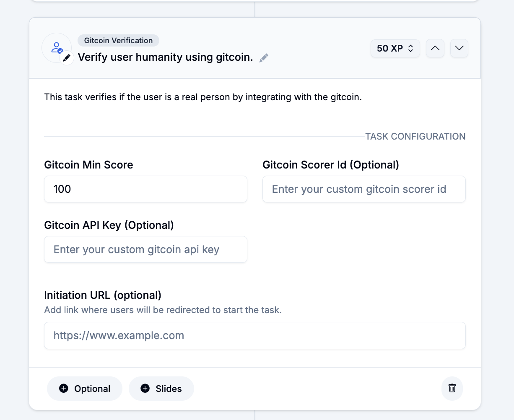The image size is (514, 420).
Task: Focus the Gitcoin Min Score field
Action: tap(145, 189)
